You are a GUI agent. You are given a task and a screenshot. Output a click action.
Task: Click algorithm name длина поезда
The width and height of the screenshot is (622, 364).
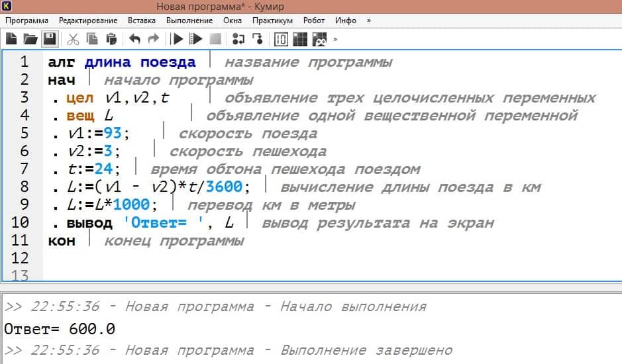140,62
